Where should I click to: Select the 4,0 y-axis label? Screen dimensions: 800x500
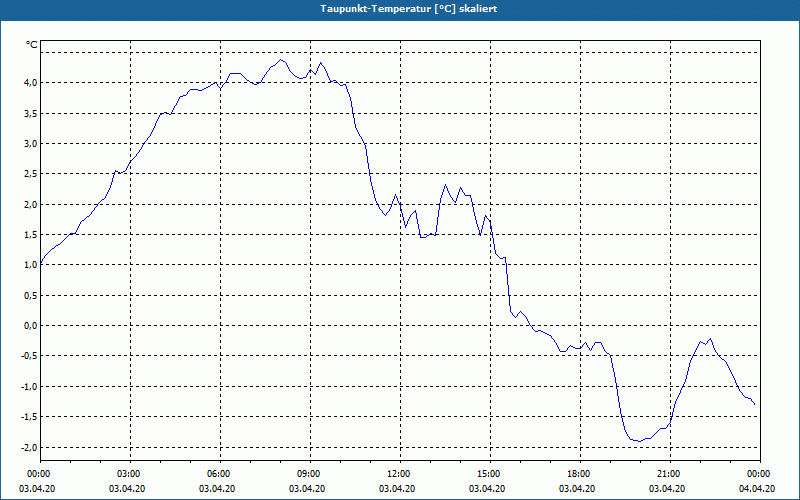pyautogui.click(x=31, y=83)
